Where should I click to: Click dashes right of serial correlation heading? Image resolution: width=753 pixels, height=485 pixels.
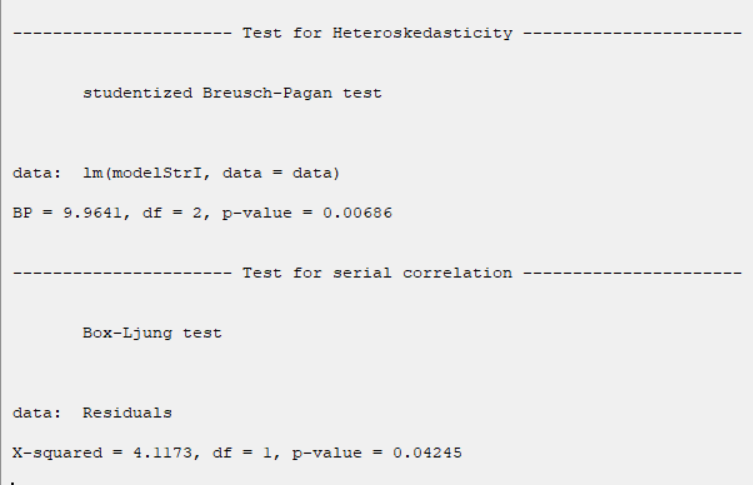(632, 274)
